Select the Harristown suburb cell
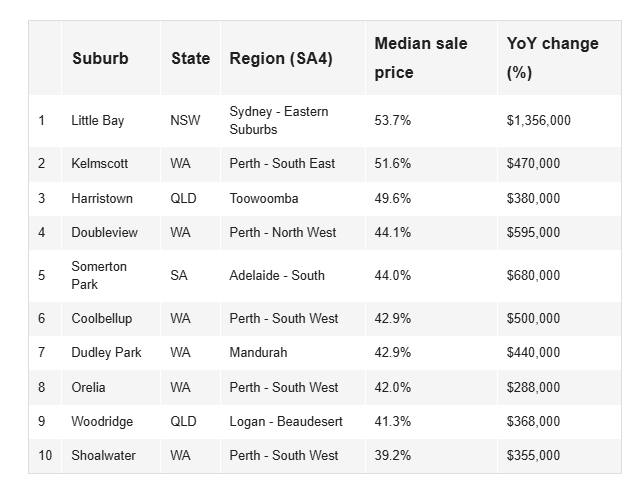The height and width of the screenshot is (487, 642). [x=102, y=198]
